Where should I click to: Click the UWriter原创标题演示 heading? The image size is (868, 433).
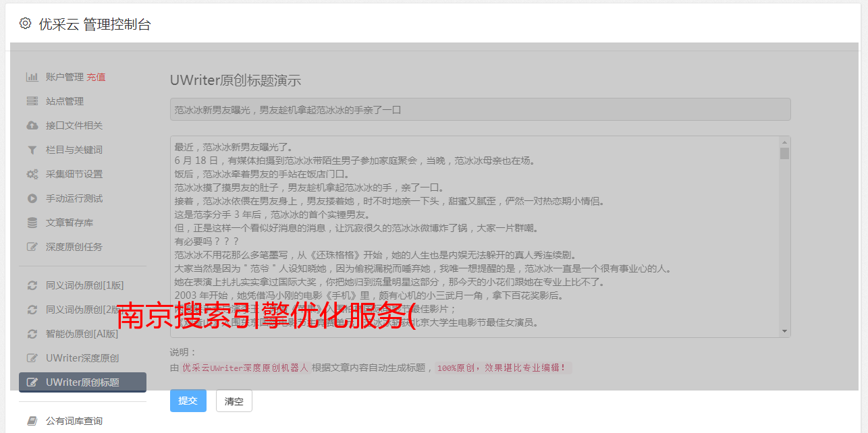[236, 80]
